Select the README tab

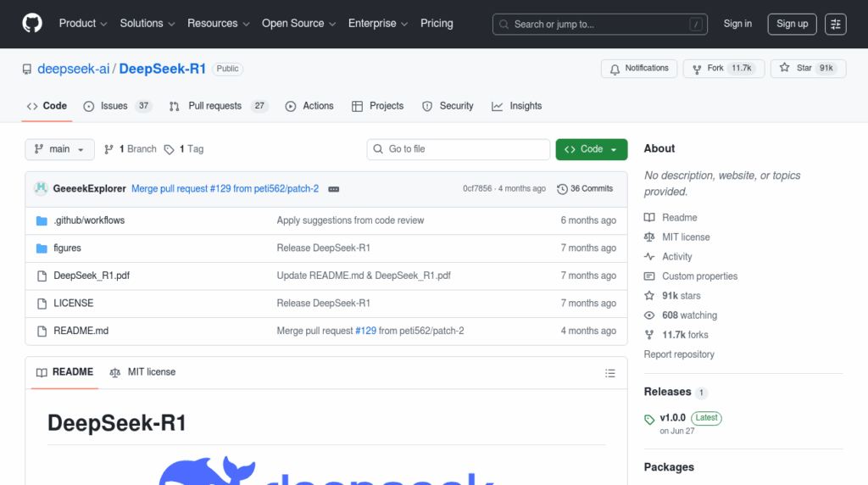[x=64, y=372]
